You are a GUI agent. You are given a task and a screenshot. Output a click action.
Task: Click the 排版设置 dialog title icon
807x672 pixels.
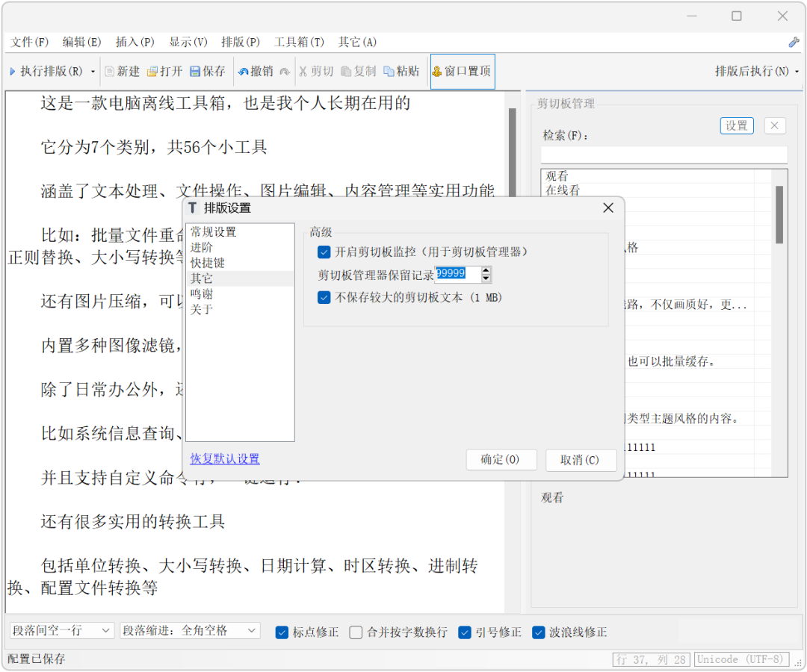(x=193, y=208)
